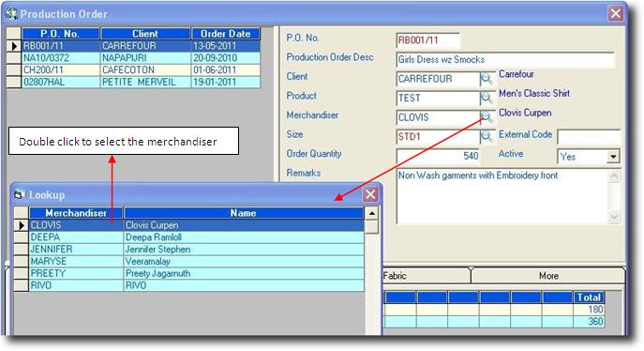Switch to the Fabric tab
Image resolution: width=644 pixels, height=351 pixels.
pyautogui.click(x=427, y=276)
